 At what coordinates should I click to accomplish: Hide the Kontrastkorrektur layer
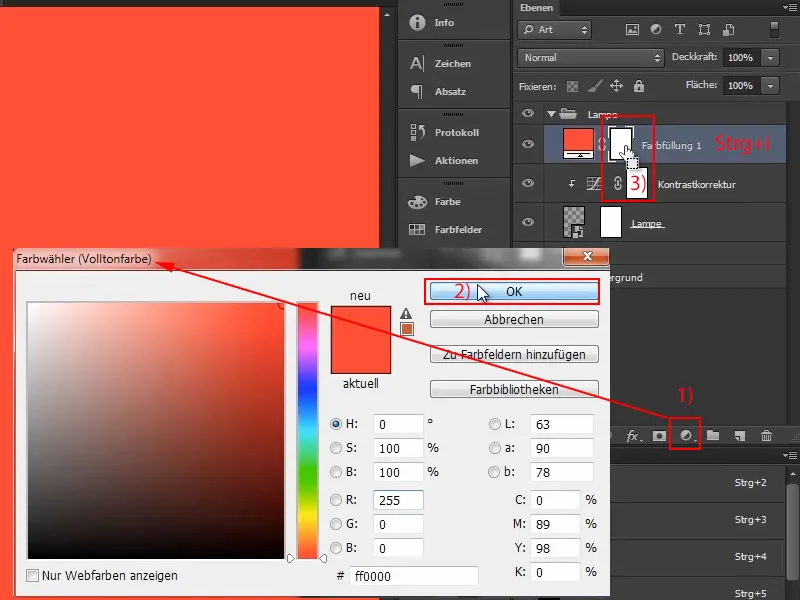(x=528, y=183)
